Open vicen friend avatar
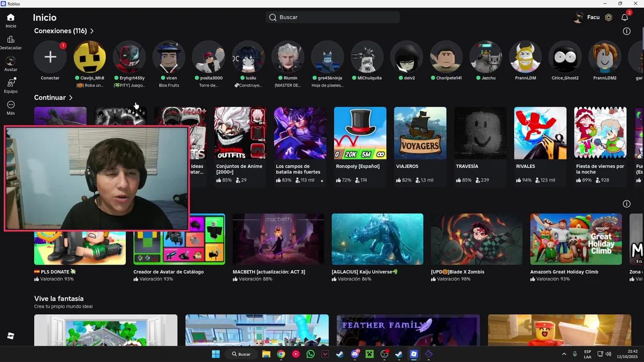 coord(169,57)
